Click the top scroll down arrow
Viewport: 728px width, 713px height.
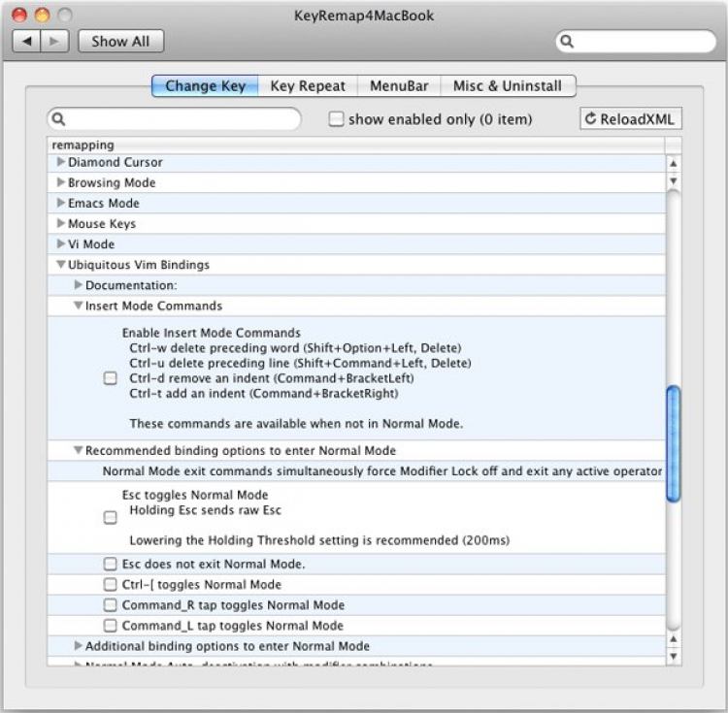tap(674, 180)
